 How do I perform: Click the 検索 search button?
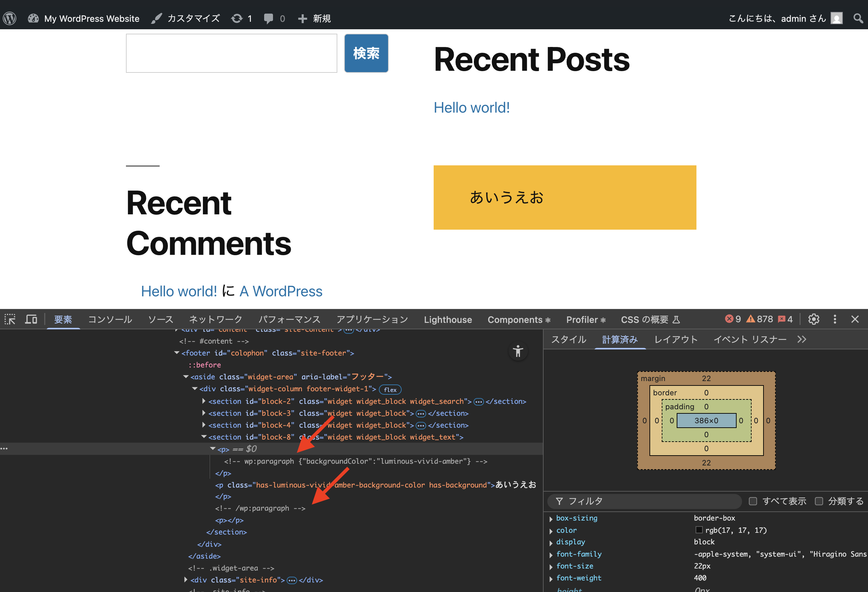(x=366, y=53)
